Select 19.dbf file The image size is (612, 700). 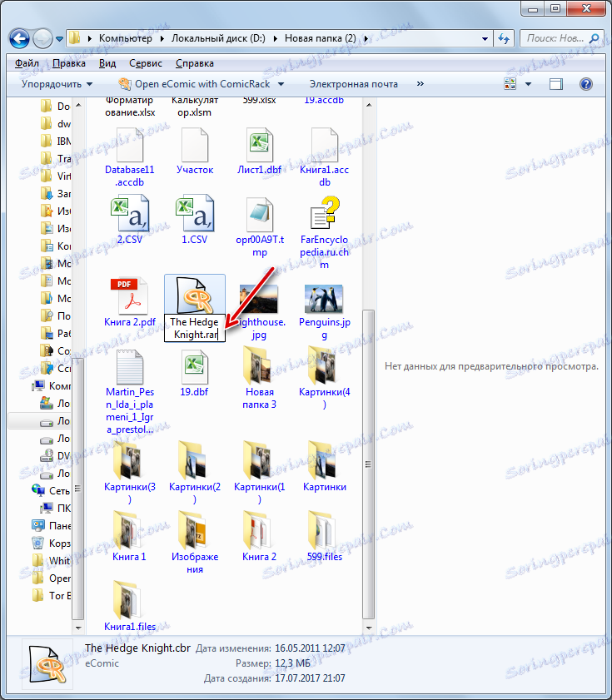(x=195, y=373)
